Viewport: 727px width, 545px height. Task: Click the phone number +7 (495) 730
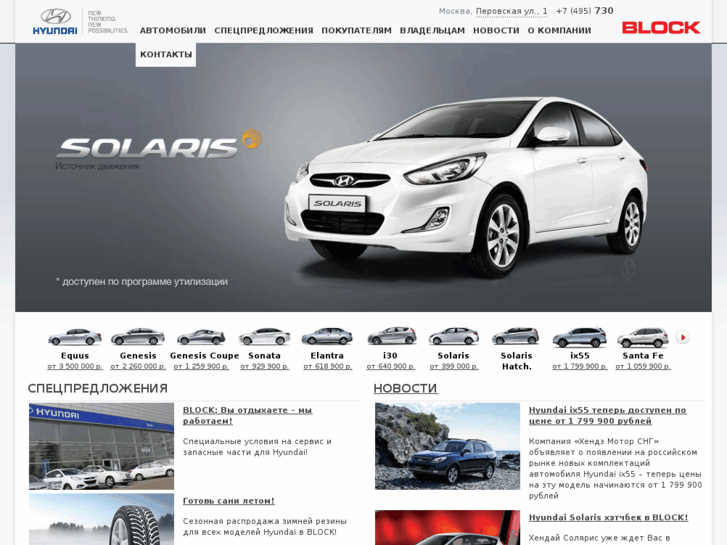[x=585, y=11]
